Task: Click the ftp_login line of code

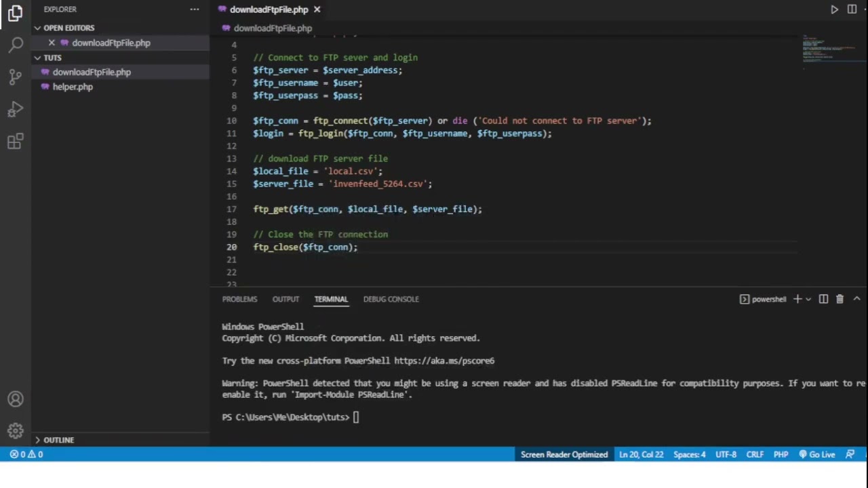Action: point(402,134)
